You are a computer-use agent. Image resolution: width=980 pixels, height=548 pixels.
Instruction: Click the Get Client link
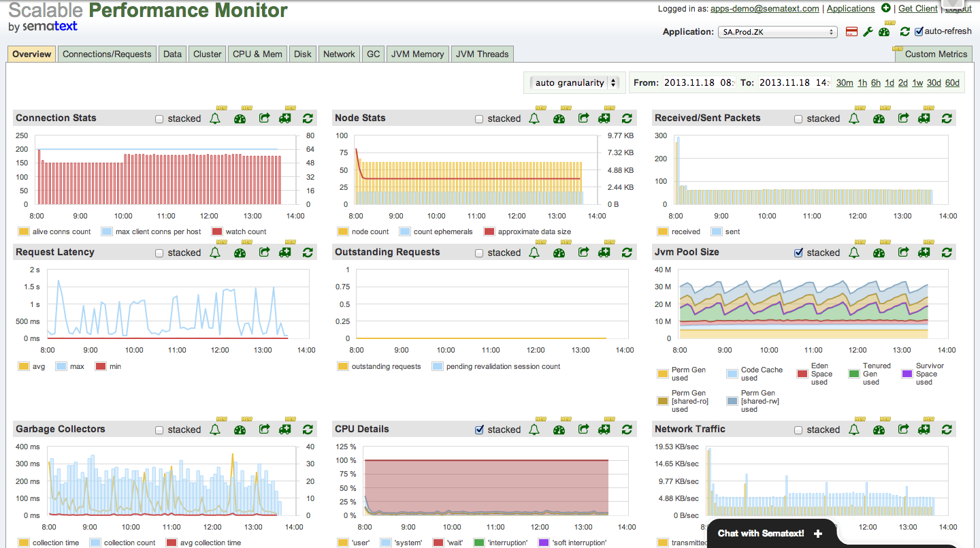click(x=917, y=9)
